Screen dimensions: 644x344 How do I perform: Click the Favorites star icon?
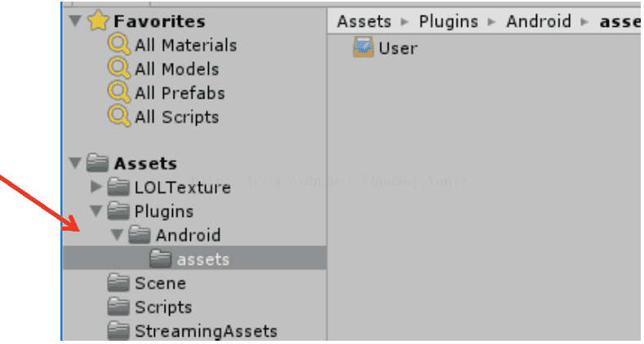tap(99, 21)
